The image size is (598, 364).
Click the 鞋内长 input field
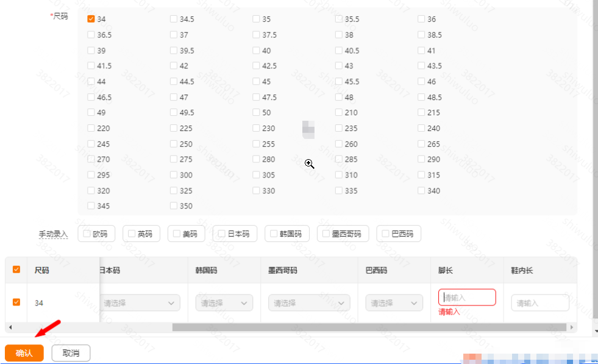pyautogui.click(x=539, y=302)
